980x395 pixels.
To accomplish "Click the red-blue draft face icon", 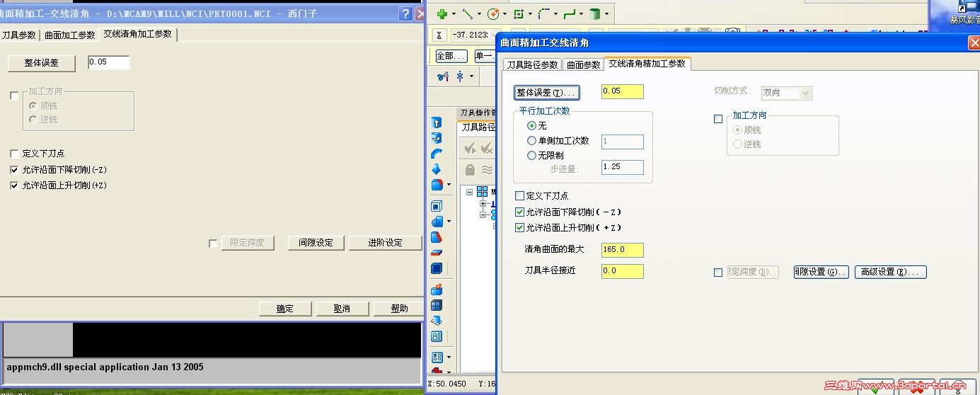I will [x=437, y=238].
